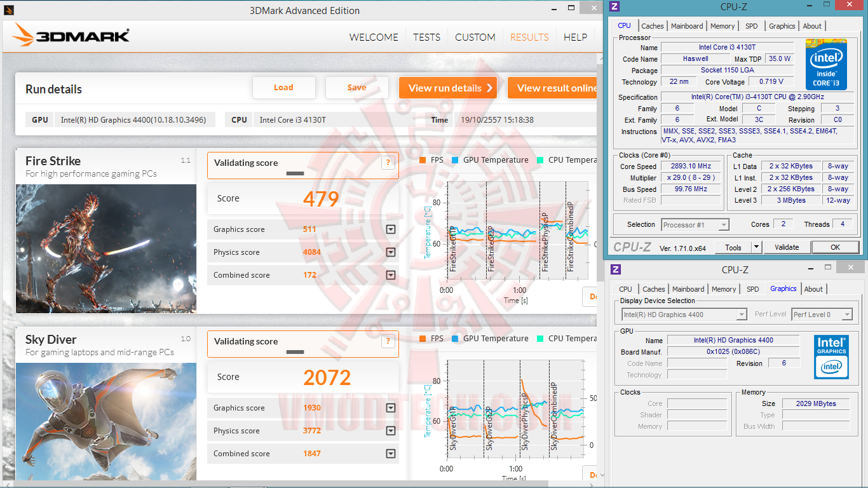Click the Code Name value Haswell
868x488 pixels.
click(696, 58)
